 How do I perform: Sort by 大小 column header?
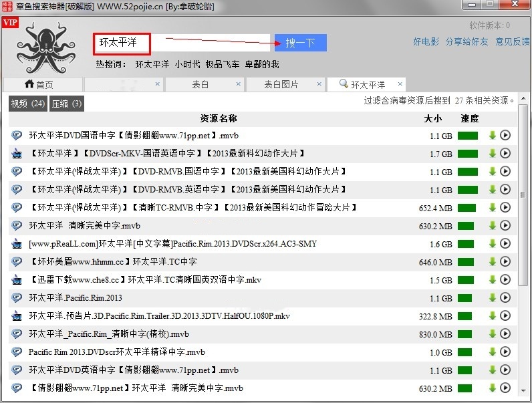pos(432,118)
